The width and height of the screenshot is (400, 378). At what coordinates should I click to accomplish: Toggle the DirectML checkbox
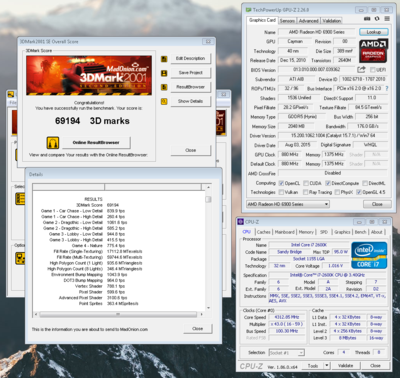[x=365, y=183]
